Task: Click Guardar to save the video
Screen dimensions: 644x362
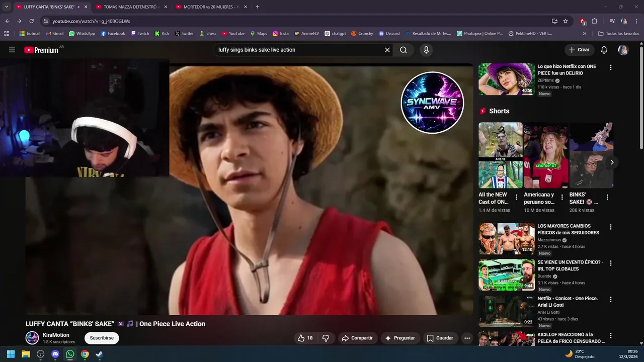Action: pos(440,338)
